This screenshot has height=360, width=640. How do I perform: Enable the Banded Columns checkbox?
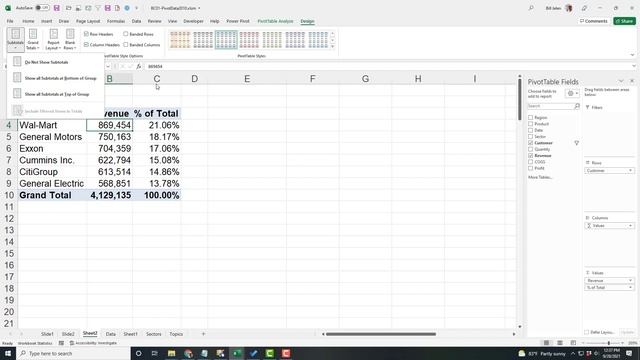point(126,44)
